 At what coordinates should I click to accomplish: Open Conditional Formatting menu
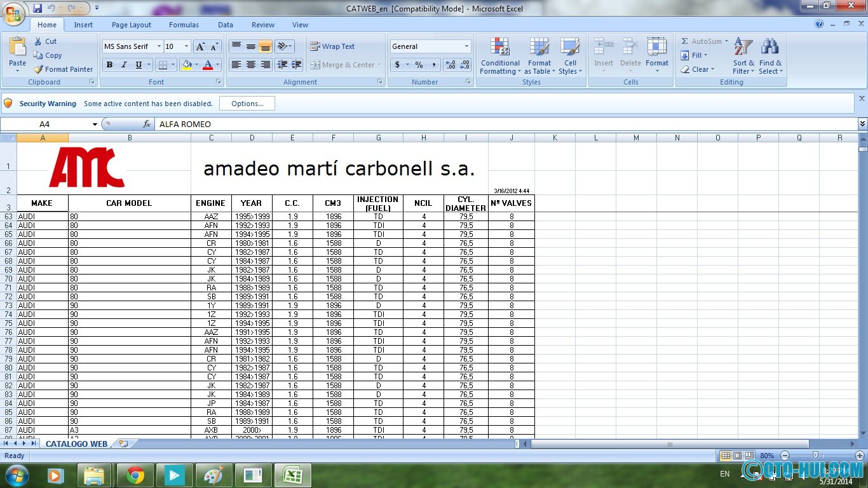pos(500,56)
